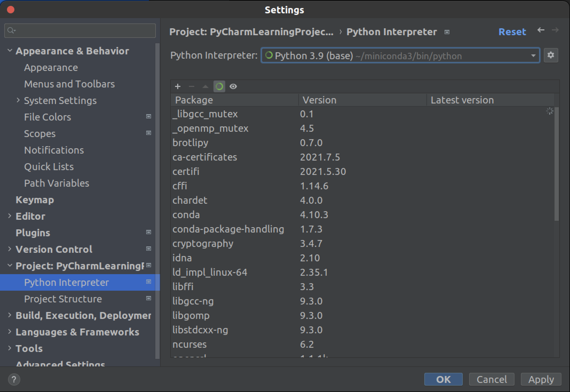The height and width of the screenshot is (392, 570).
Task: Expand the Editor settings category
Action: (10, 216)
